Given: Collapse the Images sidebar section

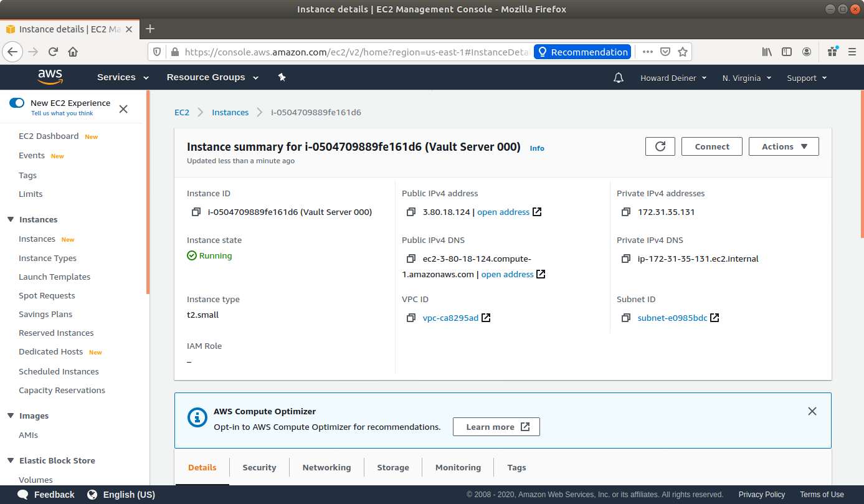Looking at the screenshot, I should click(x=11, y=416).
